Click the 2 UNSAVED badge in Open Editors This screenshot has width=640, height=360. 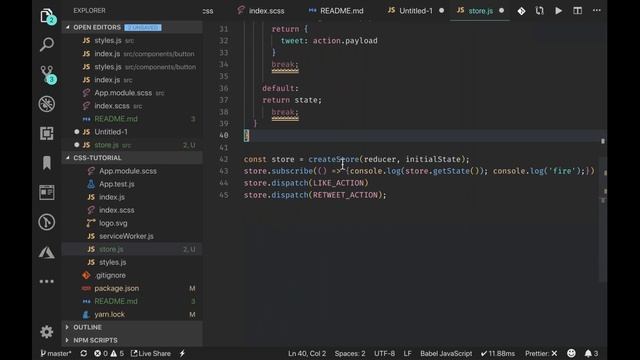pos(143,28)
